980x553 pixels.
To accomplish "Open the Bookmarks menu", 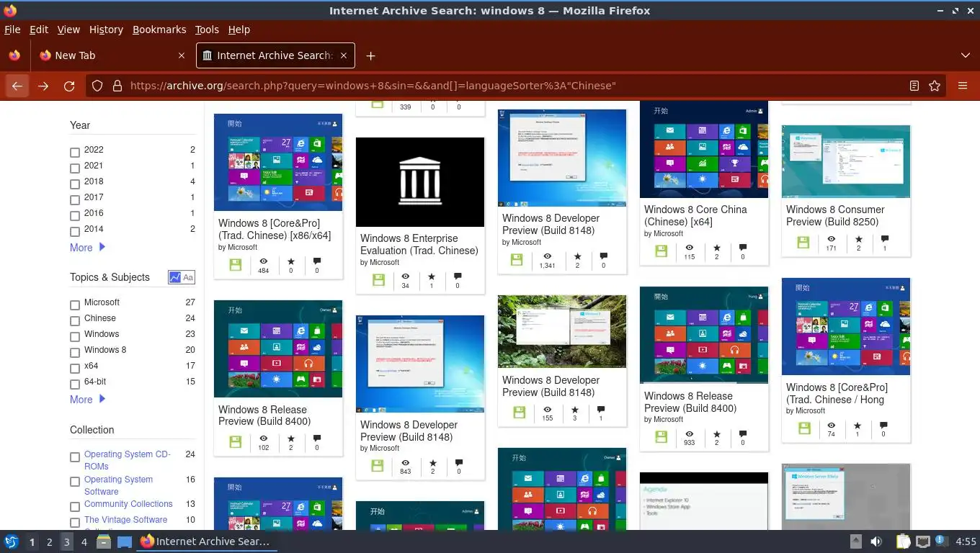I will click(x=159, y=30).
